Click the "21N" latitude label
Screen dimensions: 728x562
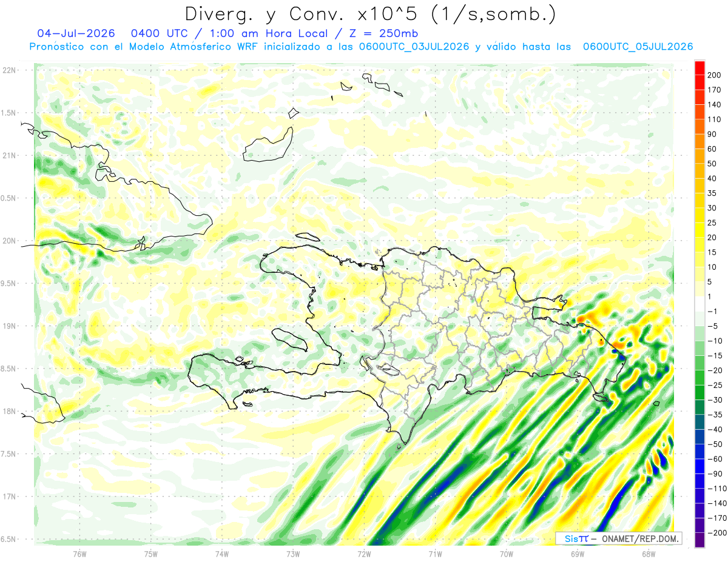coord(9,155)
